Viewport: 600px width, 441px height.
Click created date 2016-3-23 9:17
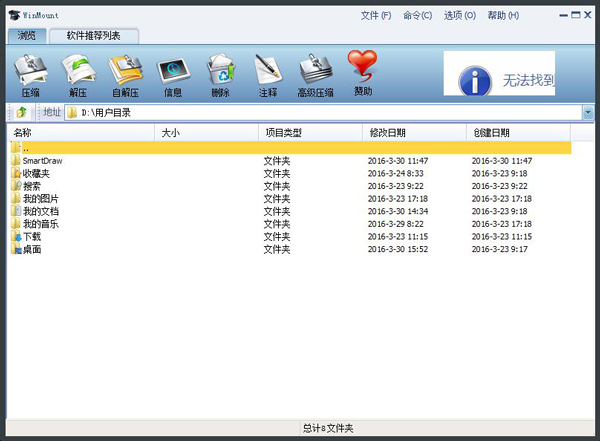[499, 249]
